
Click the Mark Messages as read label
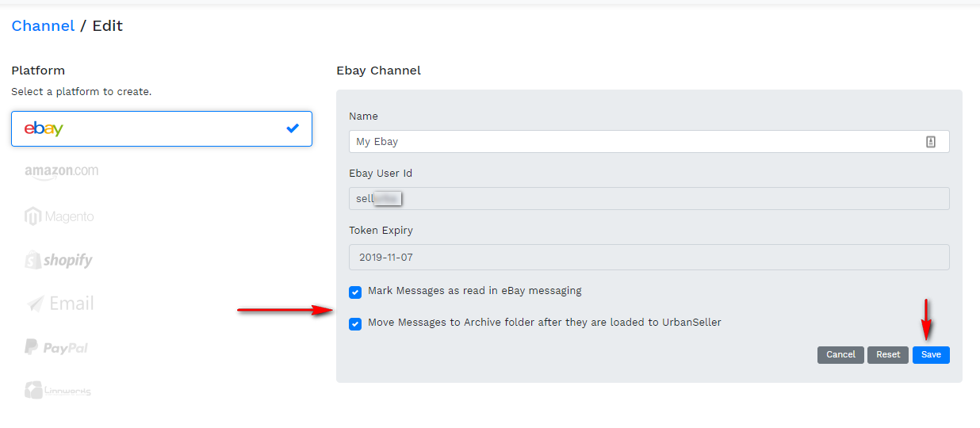[x=474, y=291]
